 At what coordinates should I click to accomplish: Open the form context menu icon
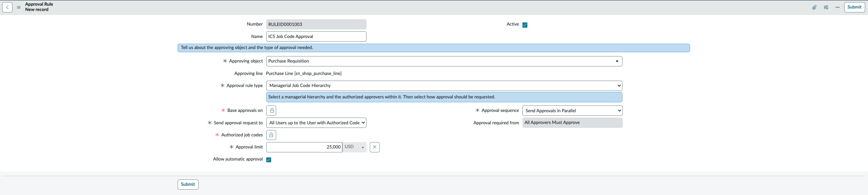click(x=19, y=7)
